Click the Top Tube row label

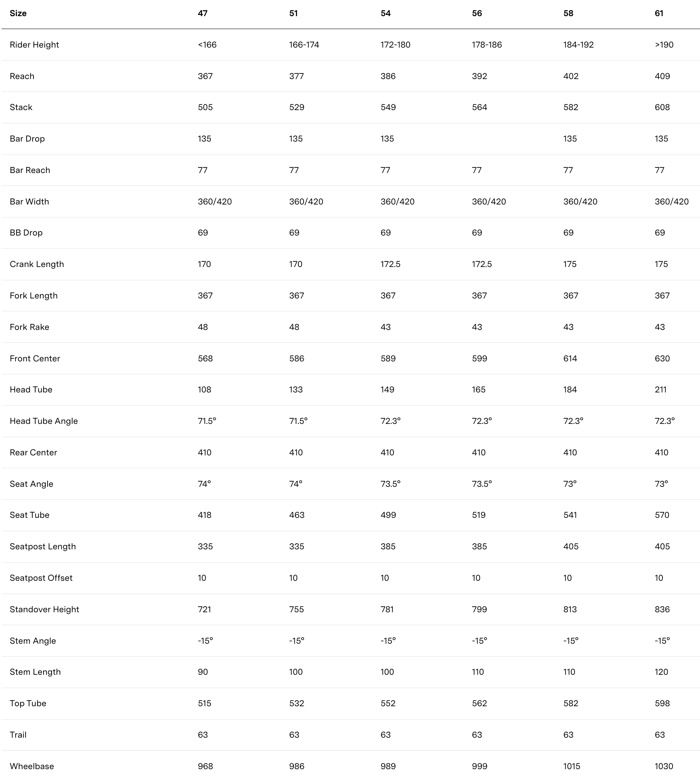(28, 703)
